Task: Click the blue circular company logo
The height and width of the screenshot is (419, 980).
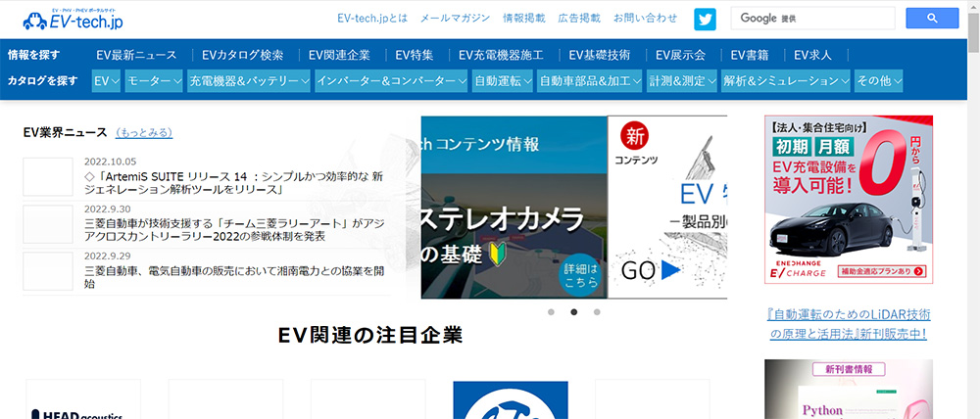Action: [510, 401]
